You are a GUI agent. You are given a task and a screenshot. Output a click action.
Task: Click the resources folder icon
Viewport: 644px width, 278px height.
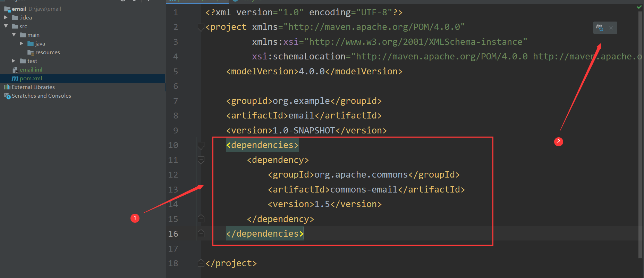31,52
